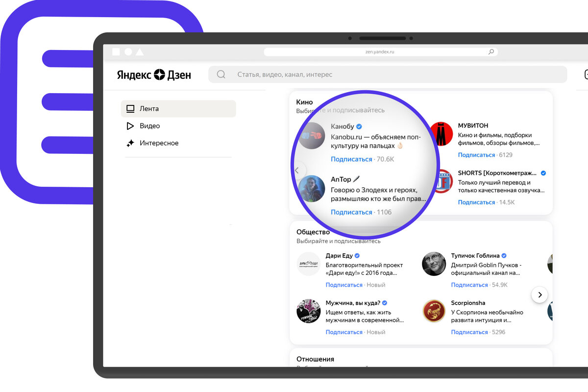Click "Кино и фильмы, подборки" description
588x392 pixels.
[x=499, y=139]
